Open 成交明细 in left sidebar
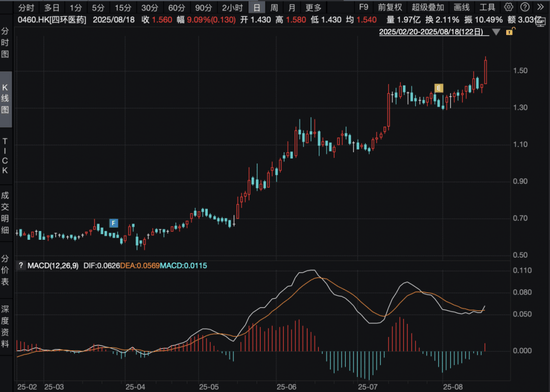 click(x=5, y=212)
